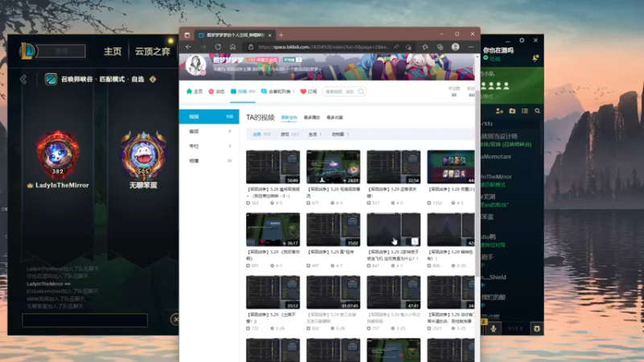Open 云顶之弈 tab in League client
The height and width of the screenshot is (362, 644).
pyautogui.click(x=152, y=51)
